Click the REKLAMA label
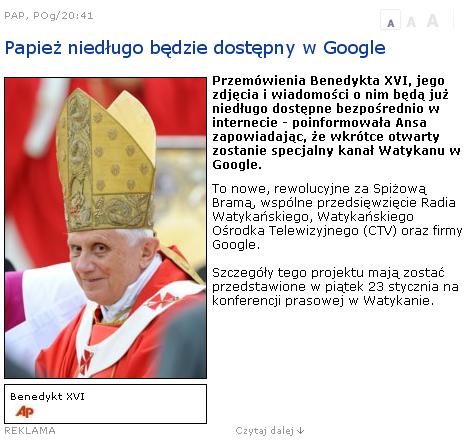473x442 pixels. coord(30,430)
